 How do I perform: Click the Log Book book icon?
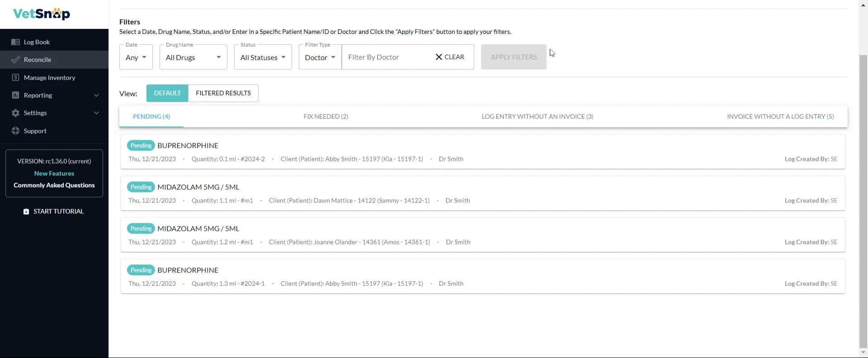(x=15, y=42)
